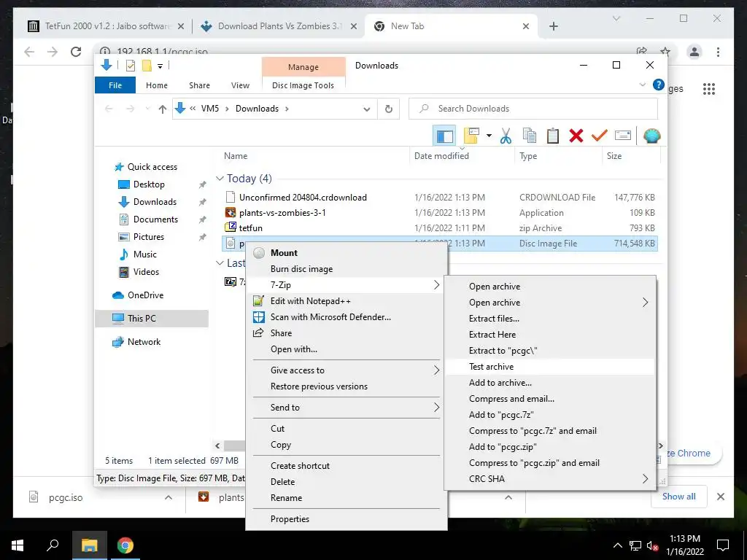Click the scissors Cut icon in Explorer toolbar
Viewport: 747px width, 560px height.
(506, 136)
